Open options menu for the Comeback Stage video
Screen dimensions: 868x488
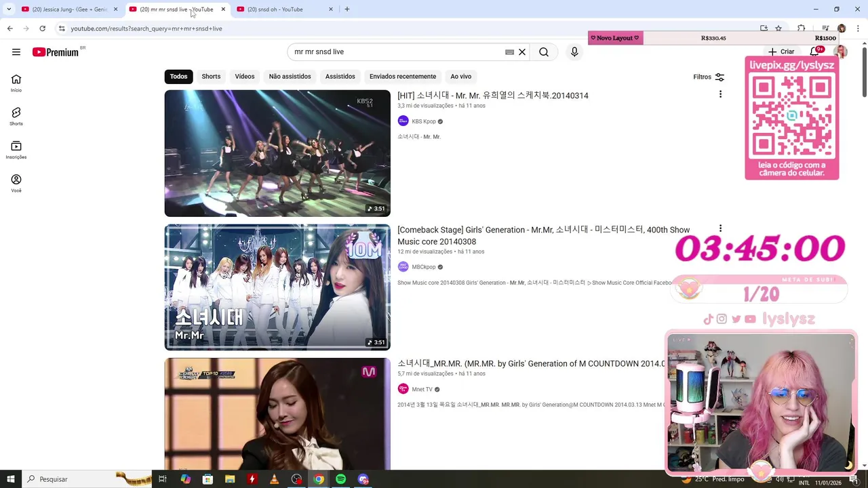coord(720,229)
